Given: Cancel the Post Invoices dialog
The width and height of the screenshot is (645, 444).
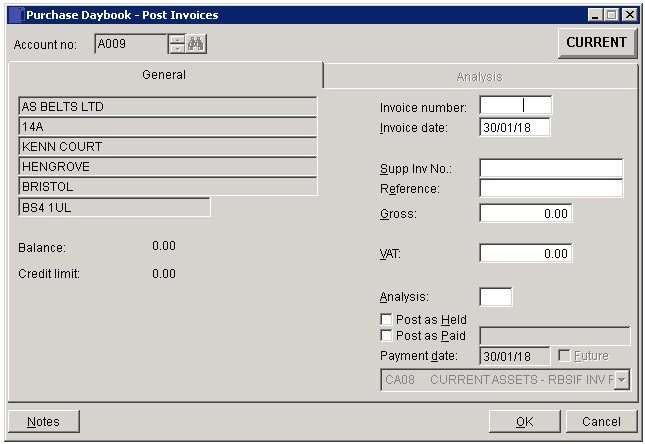Looking at the screenshot, I should pos(601,421).
